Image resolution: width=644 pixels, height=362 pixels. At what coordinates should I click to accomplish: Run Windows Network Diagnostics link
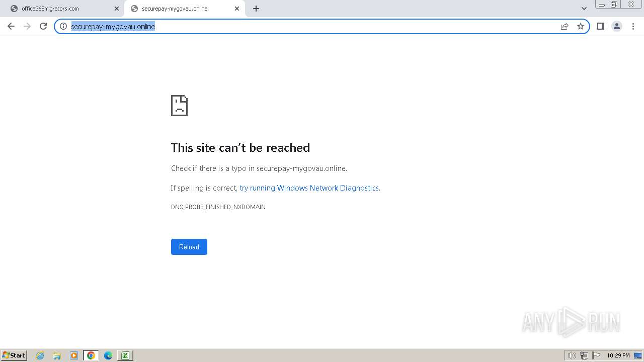pos(309,188)
